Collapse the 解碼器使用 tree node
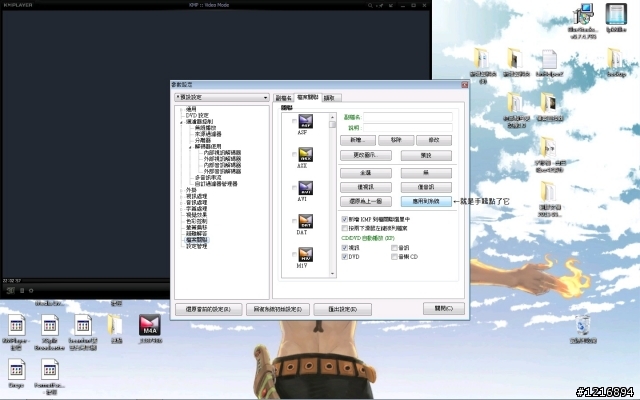Screen dimensions: 640x400 pos(191,147)
